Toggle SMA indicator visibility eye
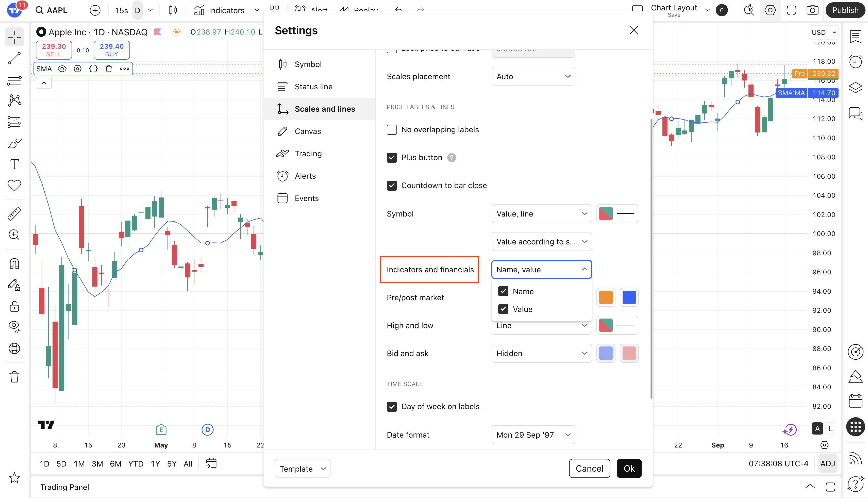This screenshot has height=498, width=868. coord(62,69)
